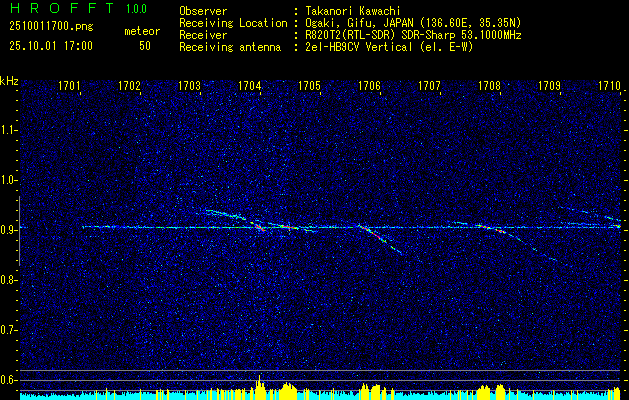Click the 1702 time marker
Viewport: 629px width, 400px height.
click(130, 85)
